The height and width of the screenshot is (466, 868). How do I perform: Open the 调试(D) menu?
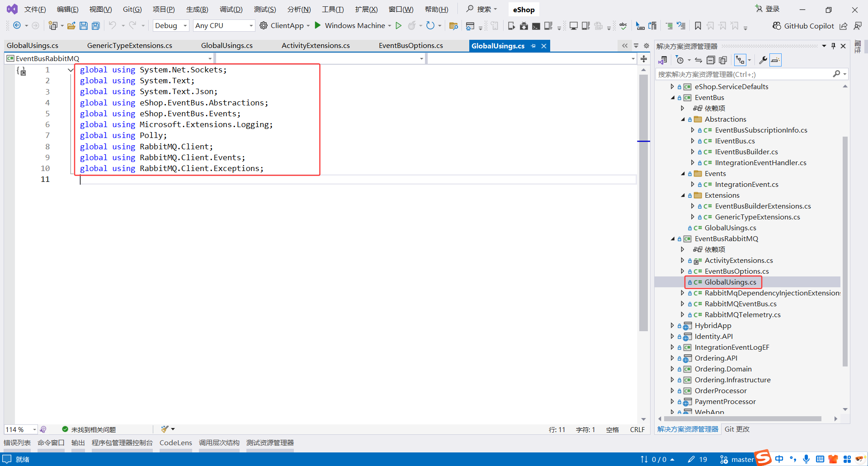point(231,9)
